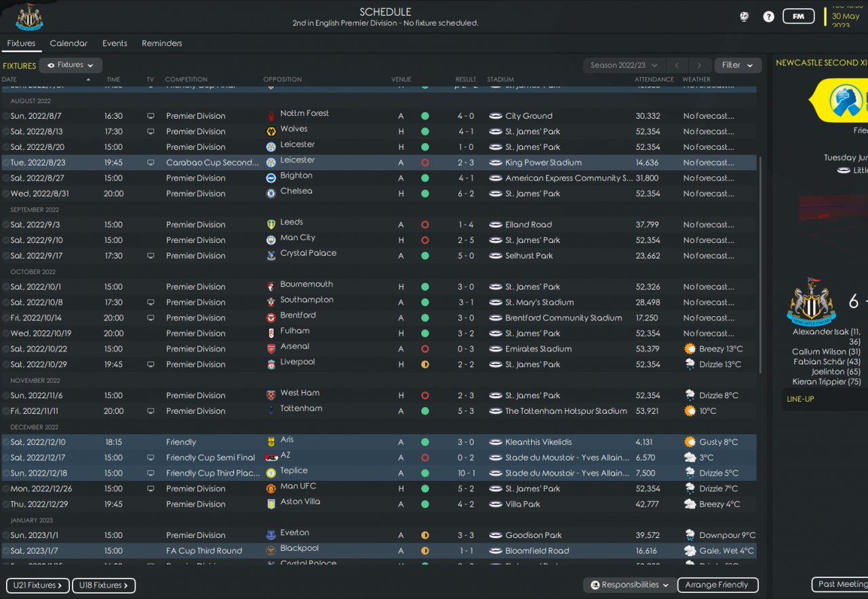Click the Arsenal club badge

point(271,349)
